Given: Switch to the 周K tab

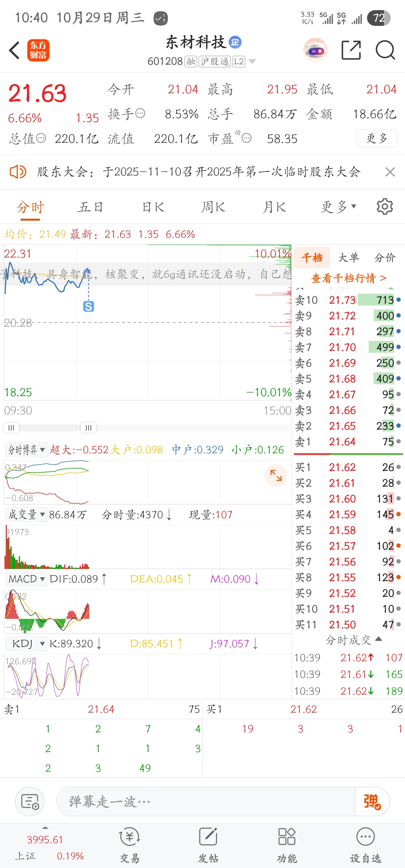Looking at the screenshot, I should (x=213, y=207).
